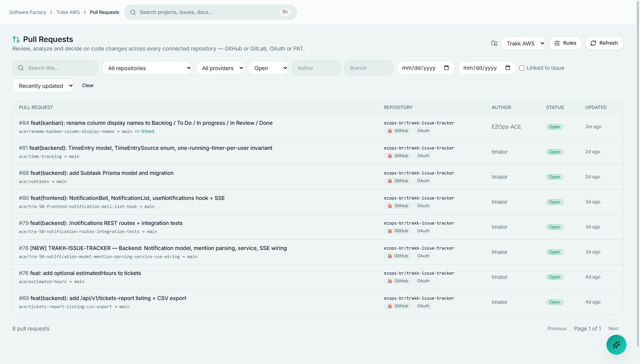Click the magnifier icon in the global search bar

tap(133, 12)
